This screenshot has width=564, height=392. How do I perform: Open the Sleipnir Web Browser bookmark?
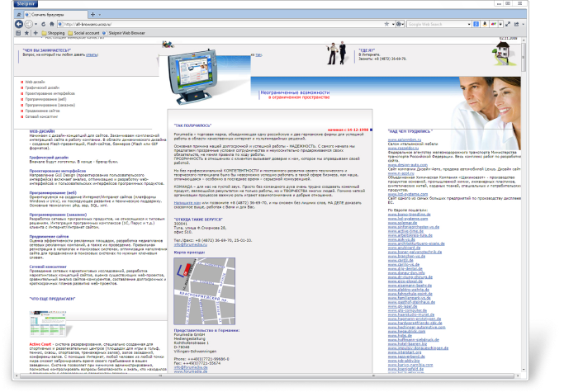[x=124, y=33]
